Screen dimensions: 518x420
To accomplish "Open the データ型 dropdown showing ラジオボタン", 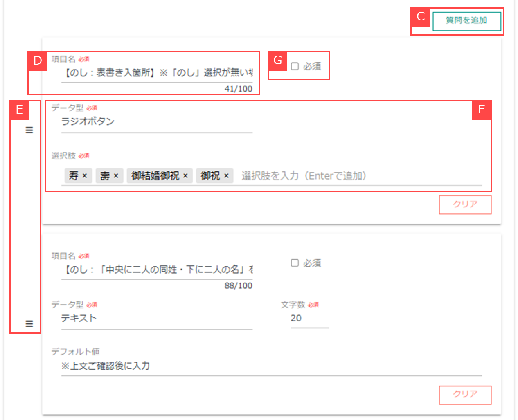I will [x=156, y=122].
